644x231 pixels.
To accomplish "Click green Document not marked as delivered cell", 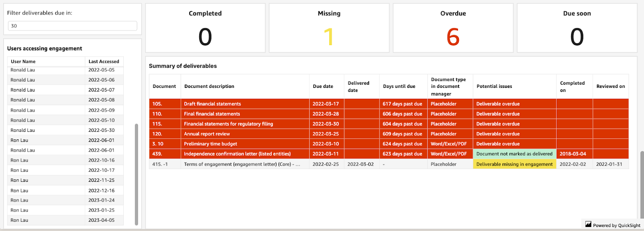I will [x=514, y=154].
